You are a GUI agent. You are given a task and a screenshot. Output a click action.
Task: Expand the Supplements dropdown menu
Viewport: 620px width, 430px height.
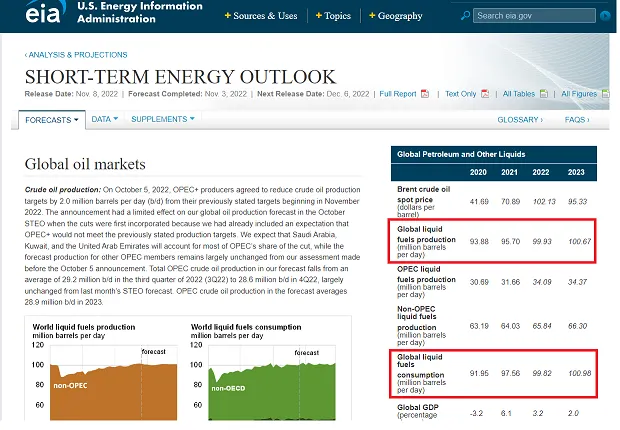pyautogui.click(x=164, y=119)
